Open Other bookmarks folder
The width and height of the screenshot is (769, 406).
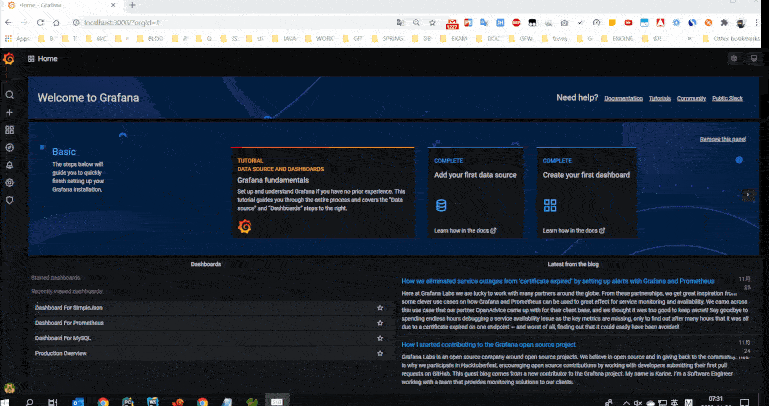[x=731, y=38]
